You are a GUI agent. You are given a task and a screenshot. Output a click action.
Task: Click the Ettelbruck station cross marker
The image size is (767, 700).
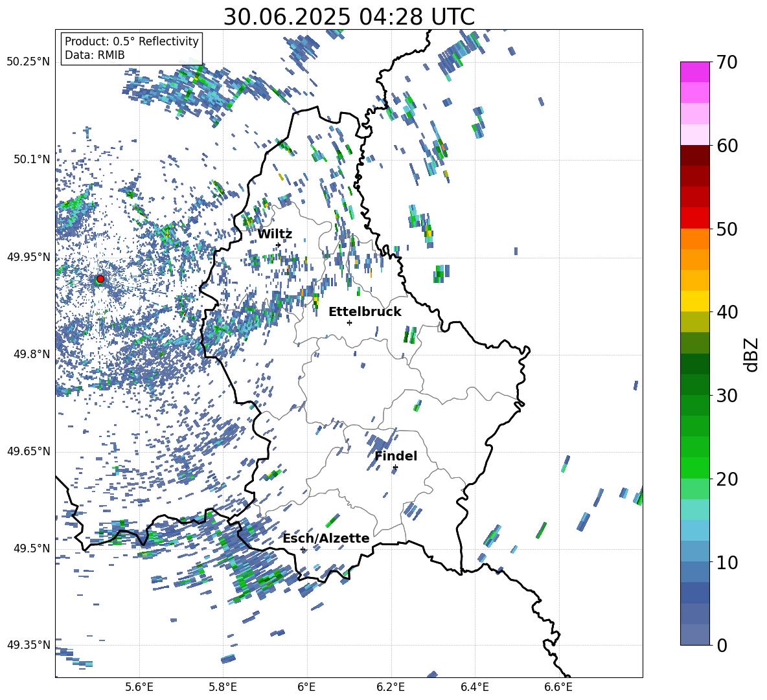point(349,322)
